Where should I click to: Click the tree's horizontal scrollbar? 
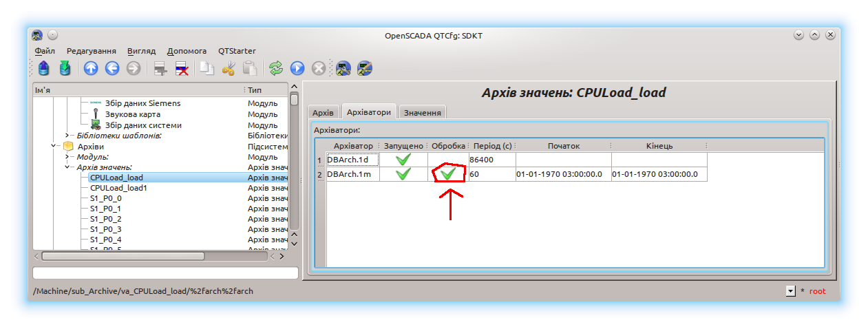[x=123, y=256]
